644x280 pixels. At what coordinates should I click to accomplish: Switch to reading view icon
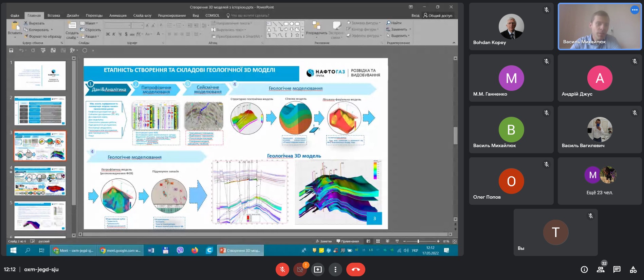click(387, 241)
